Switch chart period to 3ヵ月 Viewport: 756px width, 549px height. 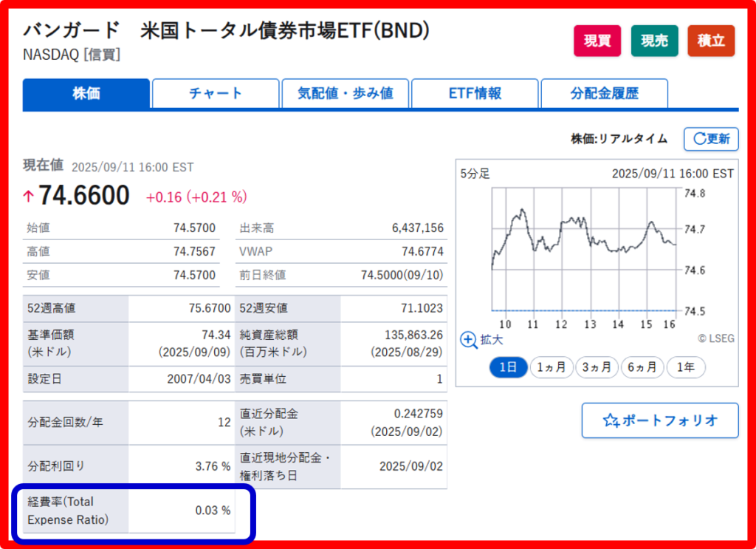tap(597, 368)
